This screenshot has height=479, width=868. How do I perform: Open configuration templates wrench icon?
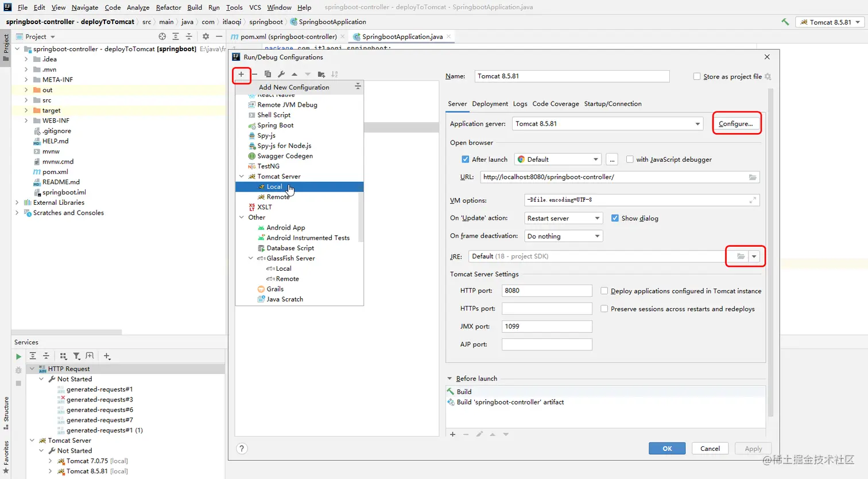pos(281,74)
